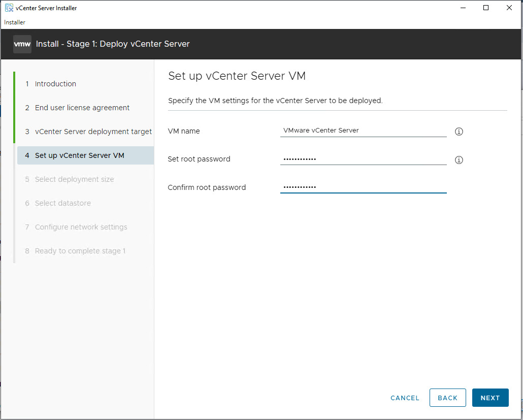
Task: Click the Confirm root password field
Action: pos(363,187)
